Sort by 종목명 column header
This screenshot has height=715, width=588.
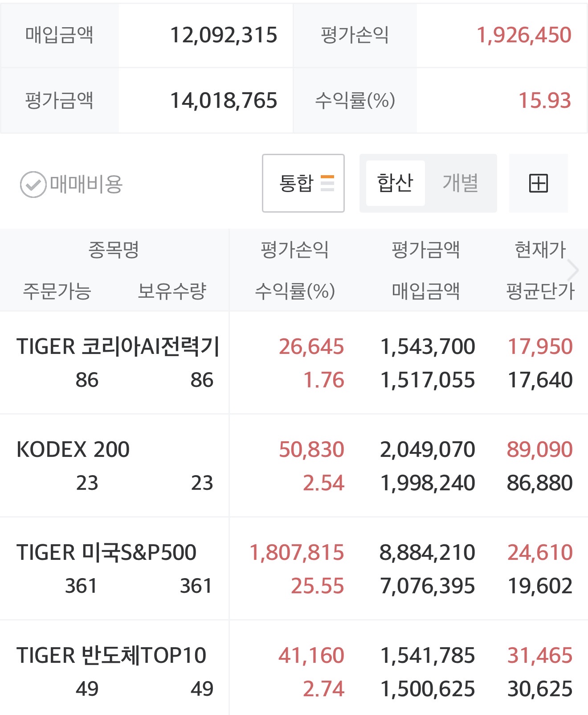(114, 250)
